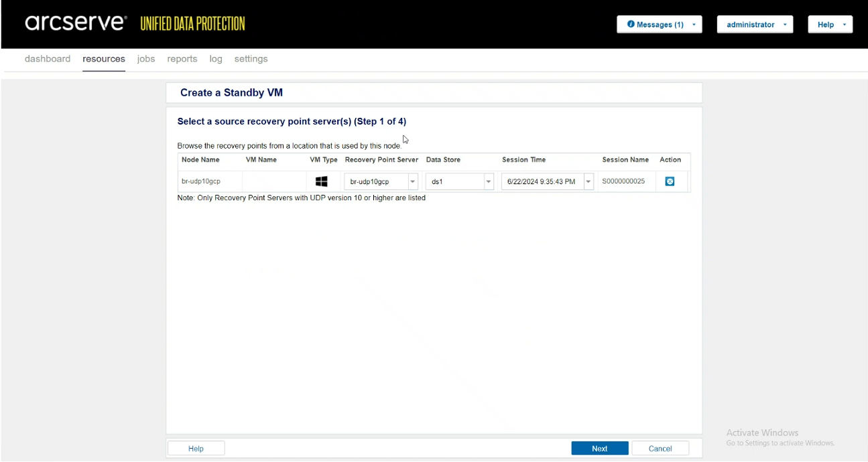
Task: Open the Recovery Point Server dropdown arrow
Action: pos(413,181)
